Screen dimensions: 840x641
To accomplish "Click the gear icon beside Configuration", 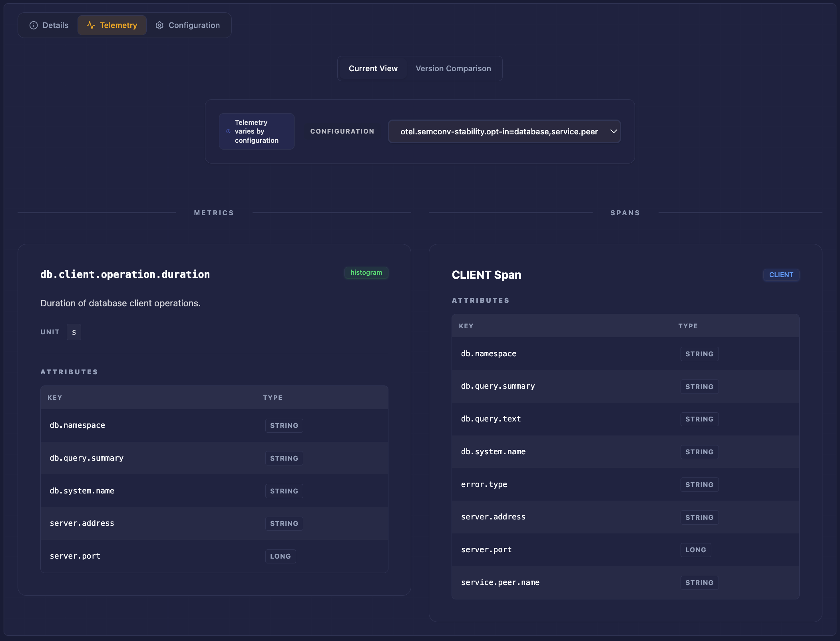I will click(159, 25).
